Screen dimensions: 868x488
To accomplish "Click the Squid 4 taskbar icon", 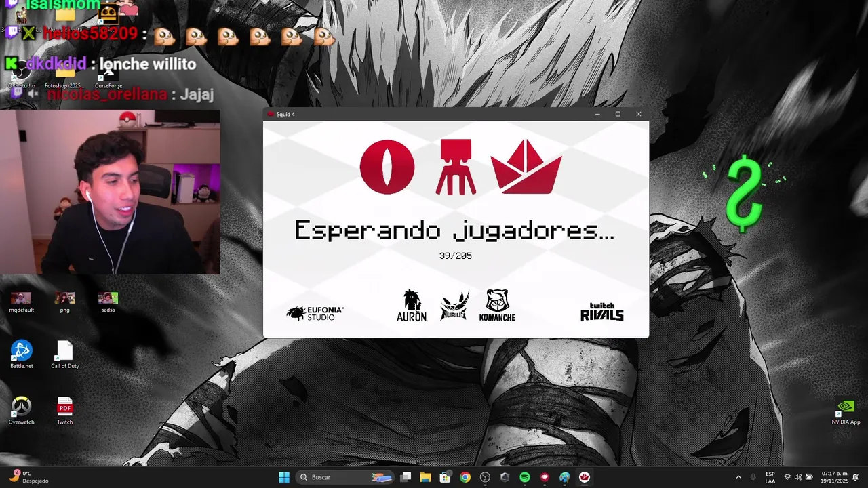I will coord(585,477).
